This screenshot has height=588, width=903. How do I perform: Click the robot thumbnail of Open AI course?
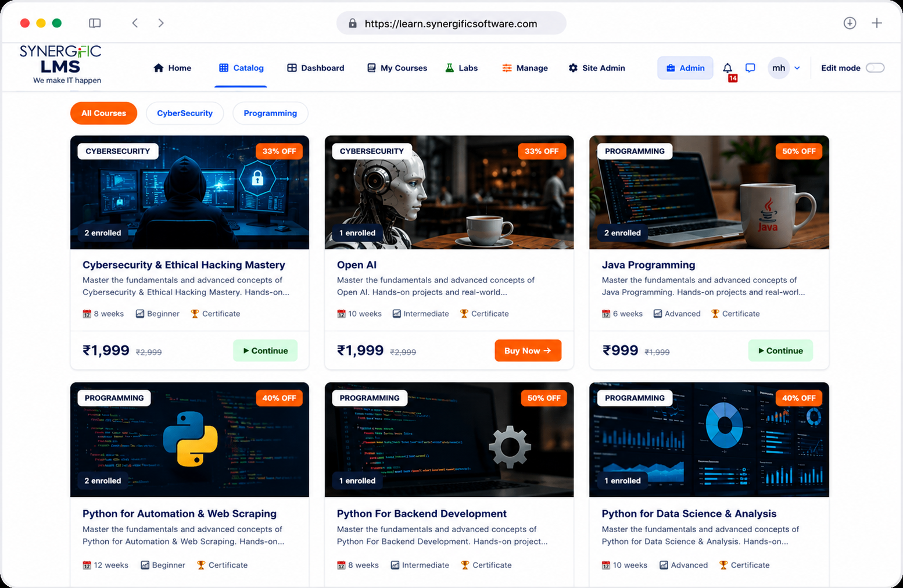449,192
